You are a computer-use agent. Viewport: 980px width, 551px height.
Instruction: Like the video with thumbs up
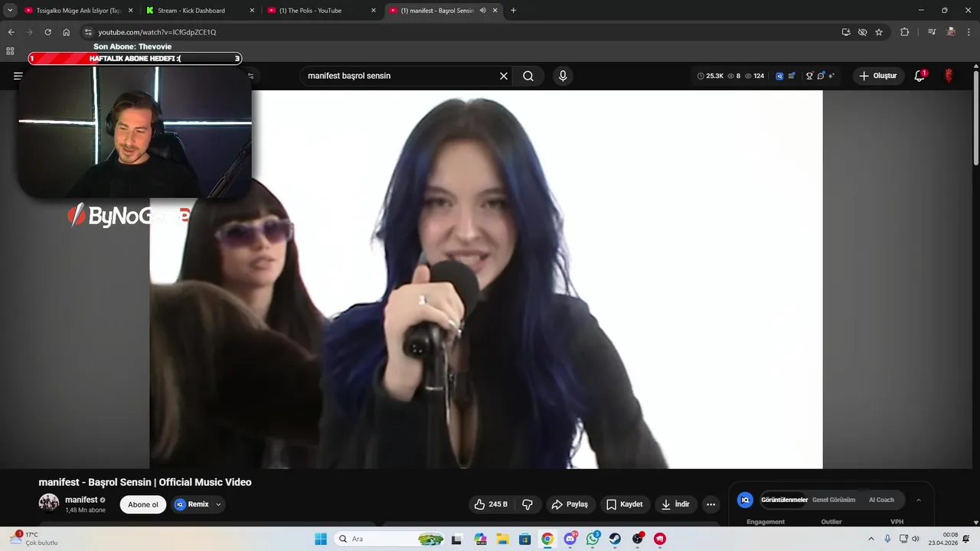[491, 504]
